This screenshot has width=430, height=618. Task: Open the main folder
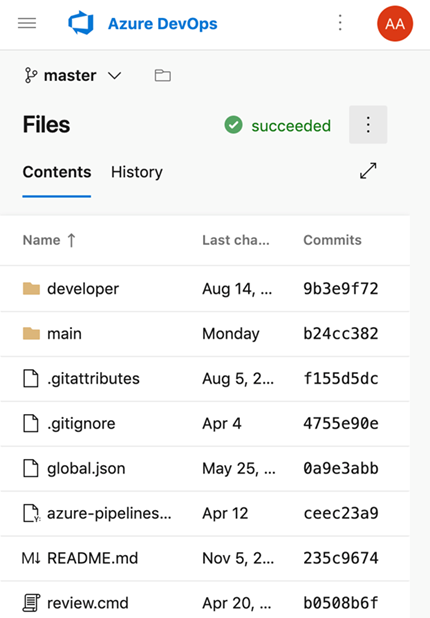point(64,334)
